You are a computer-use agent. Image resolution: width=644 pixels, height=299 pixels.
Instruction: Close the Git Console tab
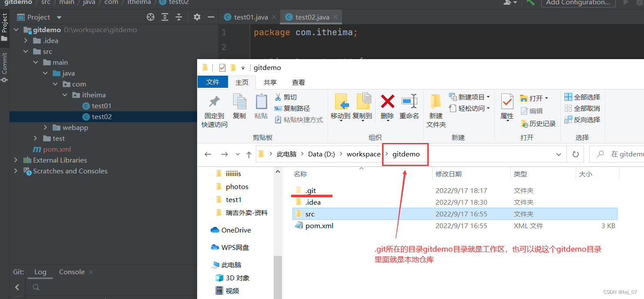pyautogui.click(x=91, y=272)
